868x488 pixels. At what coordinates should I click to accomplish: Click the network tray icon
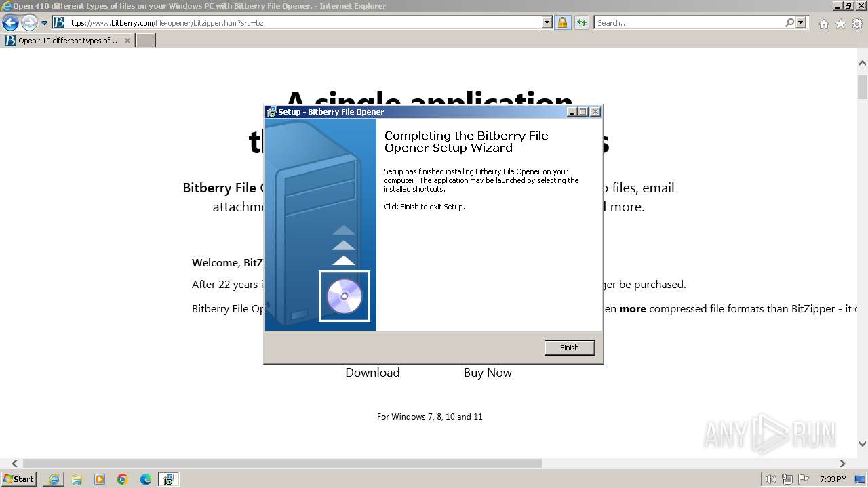787,479
